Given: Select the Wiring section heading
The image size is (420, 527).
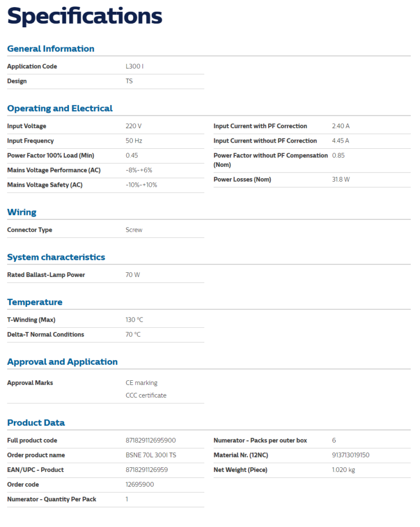Looking at the screenshot, I should coord(22,213).
